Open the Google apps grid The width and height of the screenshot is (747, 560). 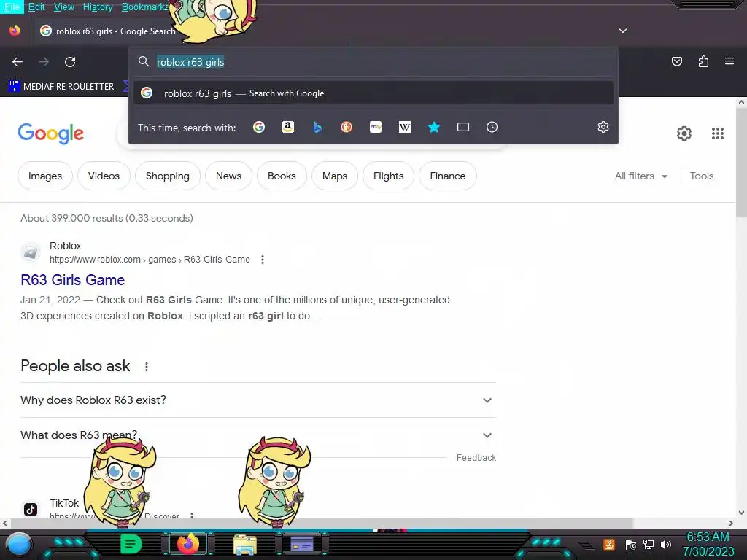coord(718,133)
